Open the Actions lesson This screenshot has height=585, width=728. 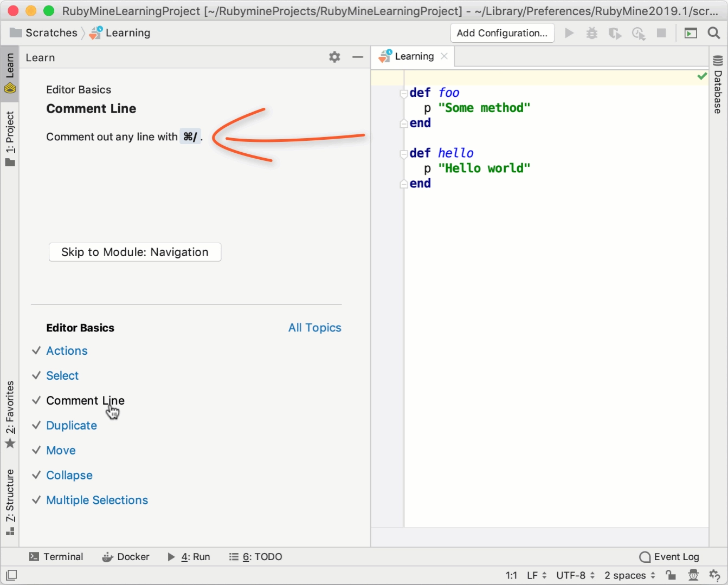pyautogui.click(x=67, y=351)
